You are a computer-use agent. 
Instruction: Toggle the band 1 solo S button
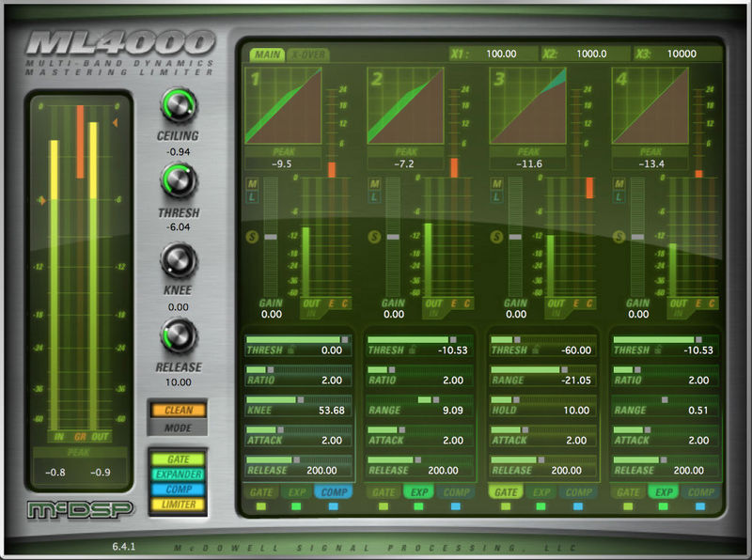click(x=252, y=237)
